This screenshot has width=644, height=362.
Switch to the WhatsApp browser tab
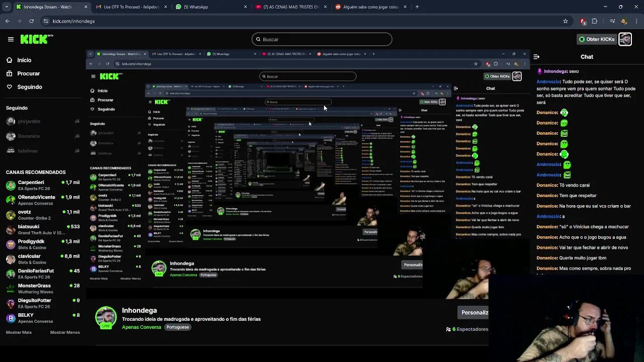(x=210, y=7)
